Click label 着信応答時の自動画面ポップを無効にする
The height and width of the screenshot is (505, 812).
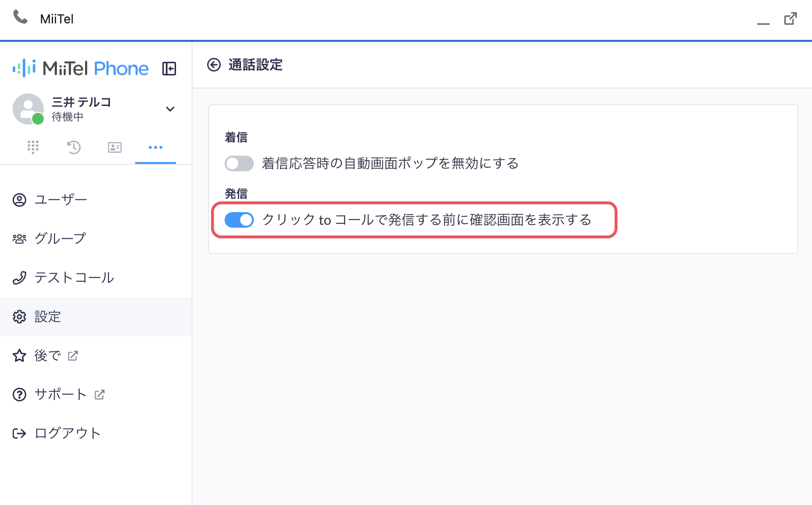390,163
